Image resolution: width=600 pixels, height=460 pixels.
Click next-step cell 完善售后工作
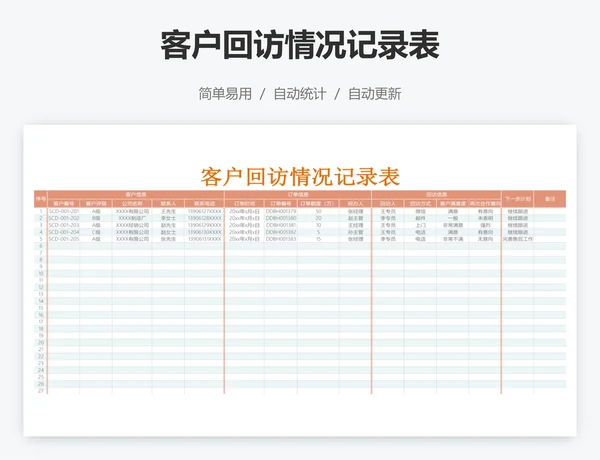point(517,239)
